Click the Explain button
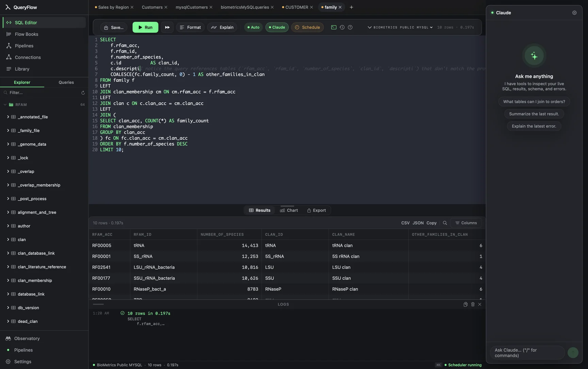Screen dimensions: 588x369 (x=222, y=27)
